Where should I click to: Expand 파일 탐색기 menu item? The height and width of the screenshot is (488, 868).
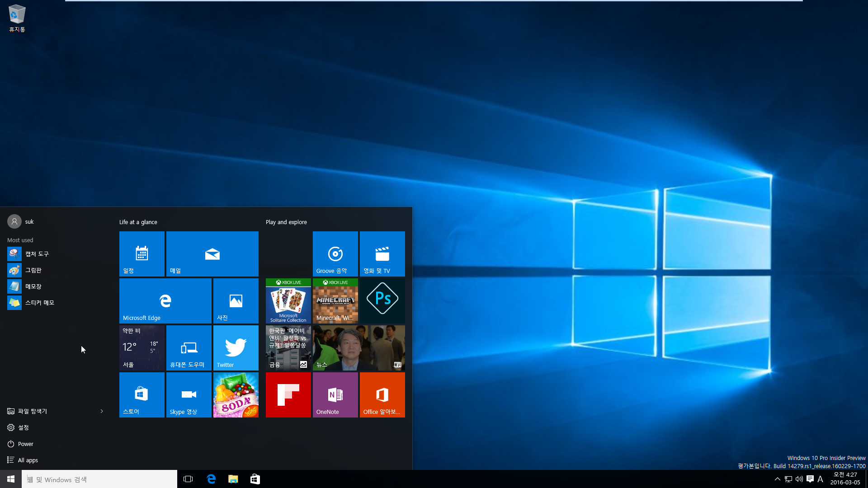tap(101, 411)
